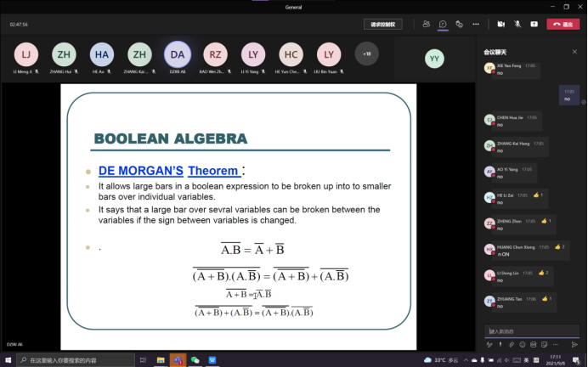The width and height of the screenshot is (588, 367).
Task: Click the 请求控制权 request control button
Action: click(383, 25)
